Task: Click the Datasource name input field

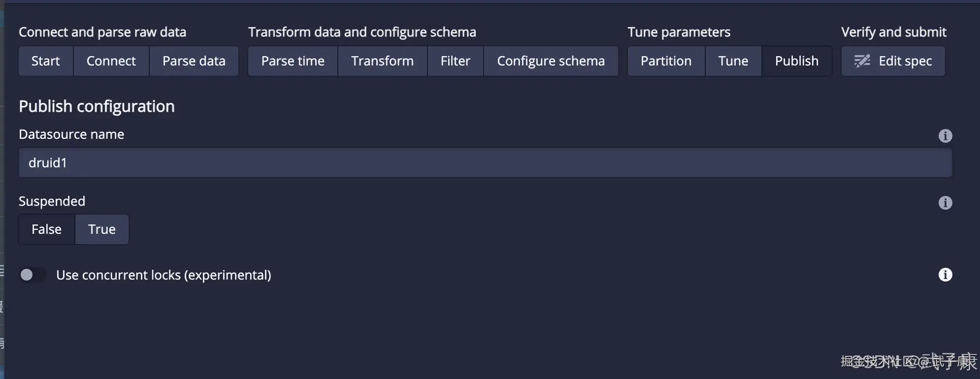Action: click(x=485, y=163)
